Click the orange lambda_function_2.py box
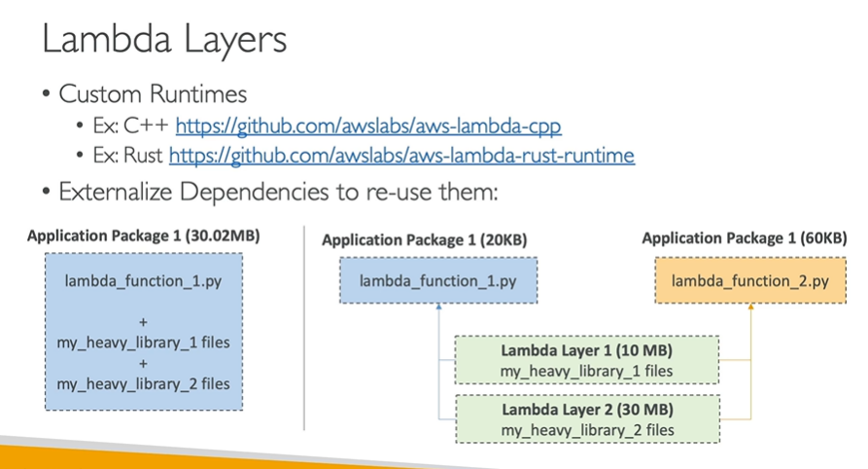This screenshot has width=868, height=469. click(x=750, y=280)
